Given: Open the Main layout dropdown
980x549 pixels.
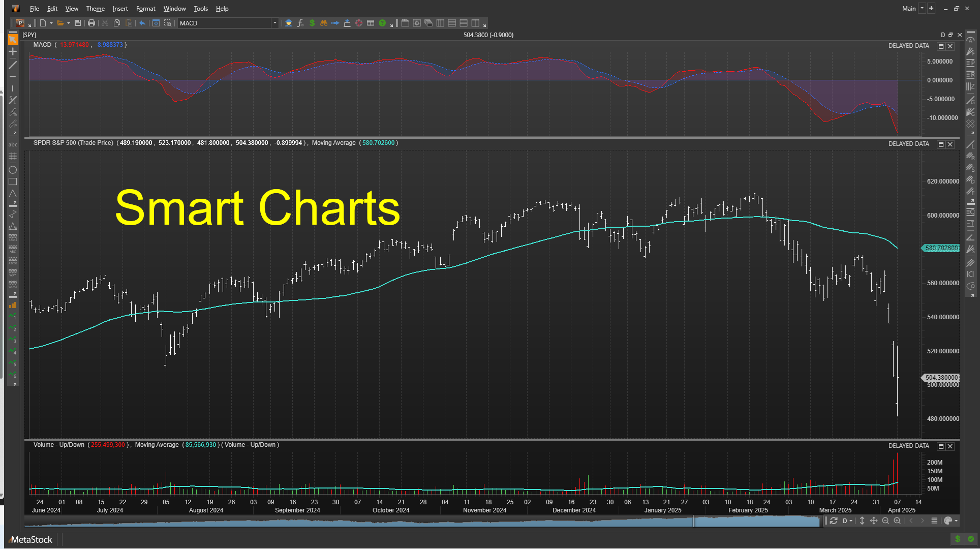Looking at the screenshot, I should (x=921, y=8).
